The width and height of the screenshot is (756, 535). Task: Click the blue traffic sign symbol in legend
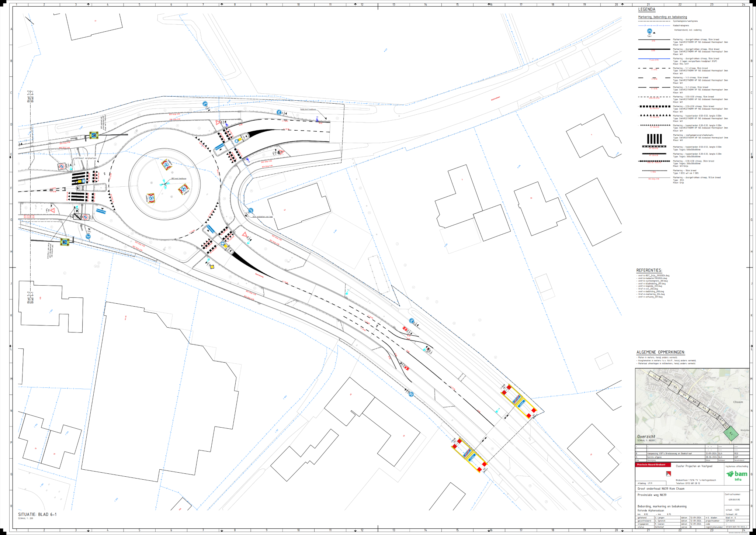pos(649,31)
